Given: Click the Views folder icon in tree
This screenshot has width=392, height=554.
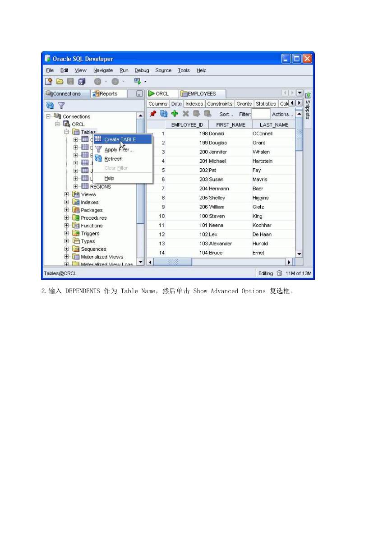Looking at the screenshot, I should click(x=76, y=194).
